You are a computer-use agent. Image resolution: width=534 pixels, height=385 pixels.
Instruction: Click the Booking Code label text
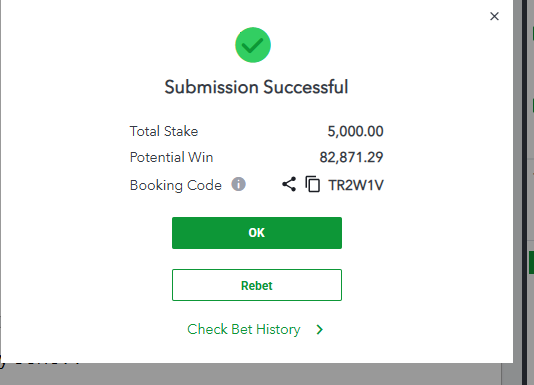pos(176,185)
